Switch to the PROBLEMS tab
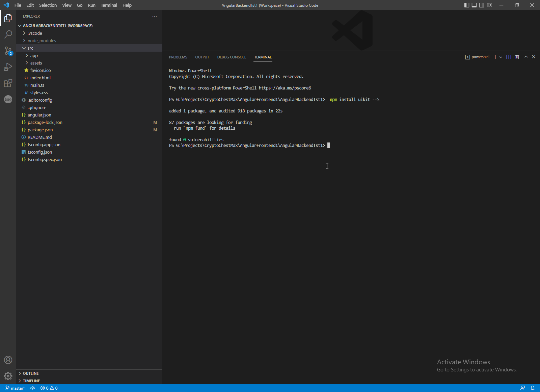Viewport: 540px width, 392px height. click(178, 57)
